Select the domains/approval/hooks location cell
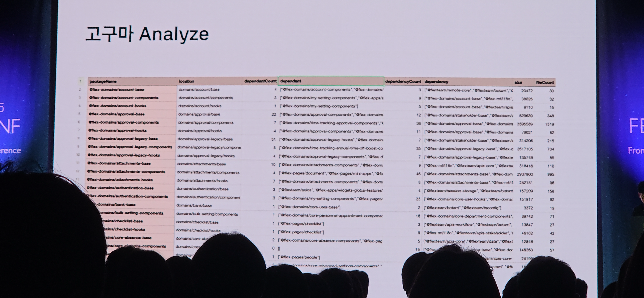Image resolution: width=644 pixels, height=298 pixels. coord(200,131)
